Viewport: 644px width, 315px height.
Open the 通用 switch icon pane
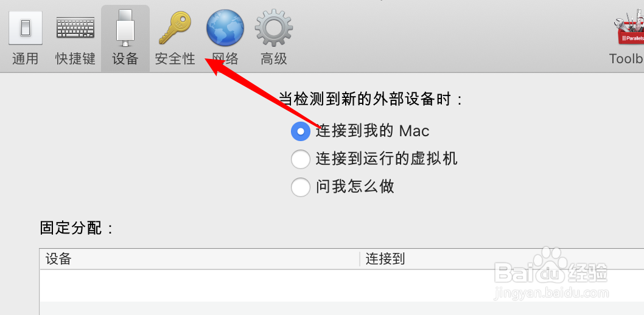pos(25,27)
